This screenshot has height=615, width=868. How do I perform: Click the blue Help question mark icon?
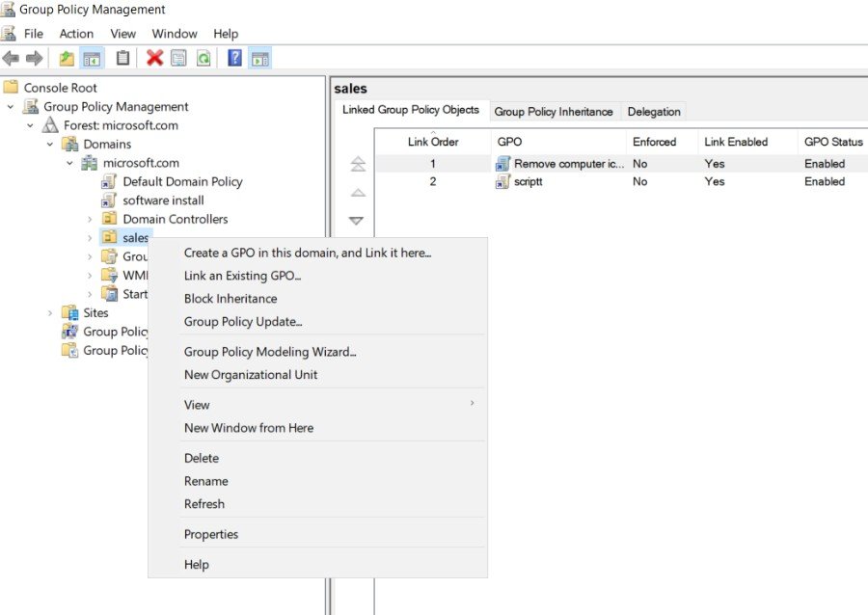point(234,58)
